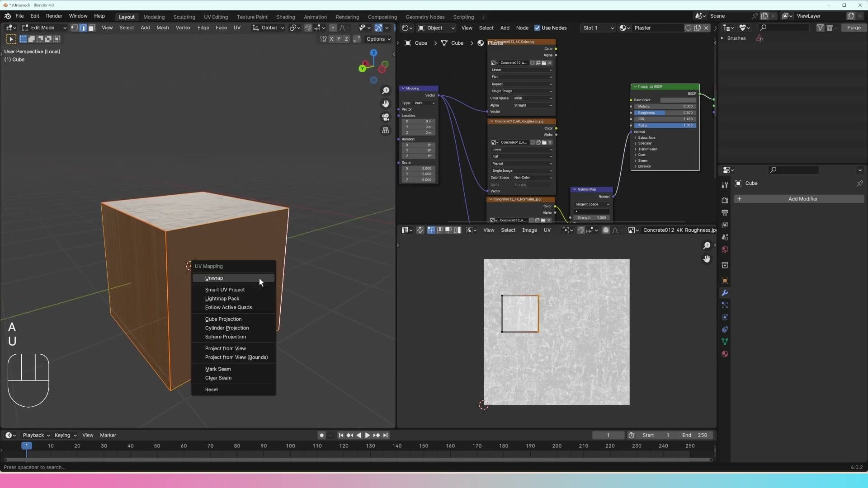
Task: Toggle Z axis mirror button
Action: pos(347,39)
